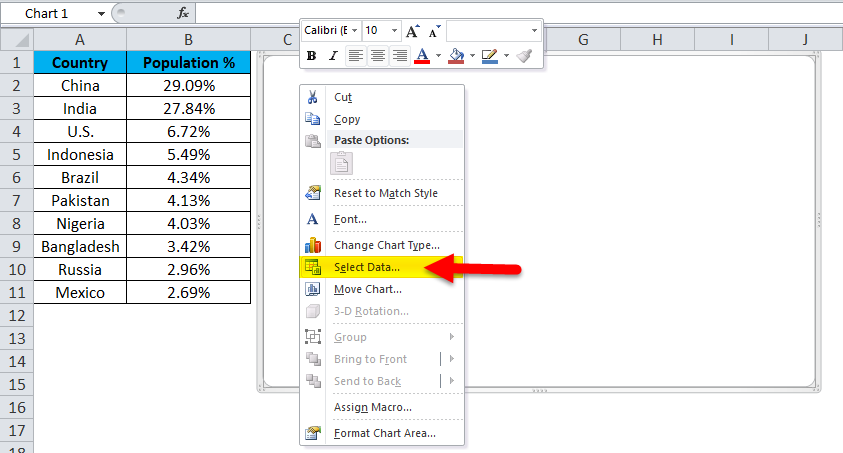
Task: Click the Country header cell
Action: point(80,63)
